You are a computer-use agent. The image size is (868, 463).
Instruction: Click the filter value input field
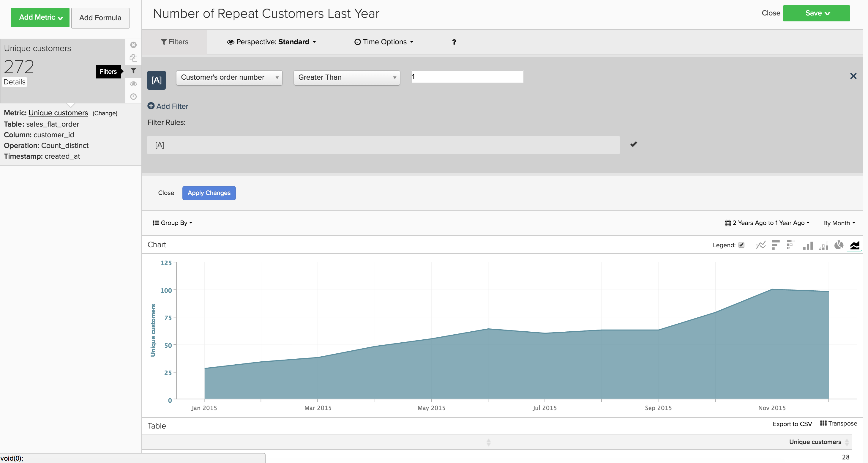(x=467, y=77)
